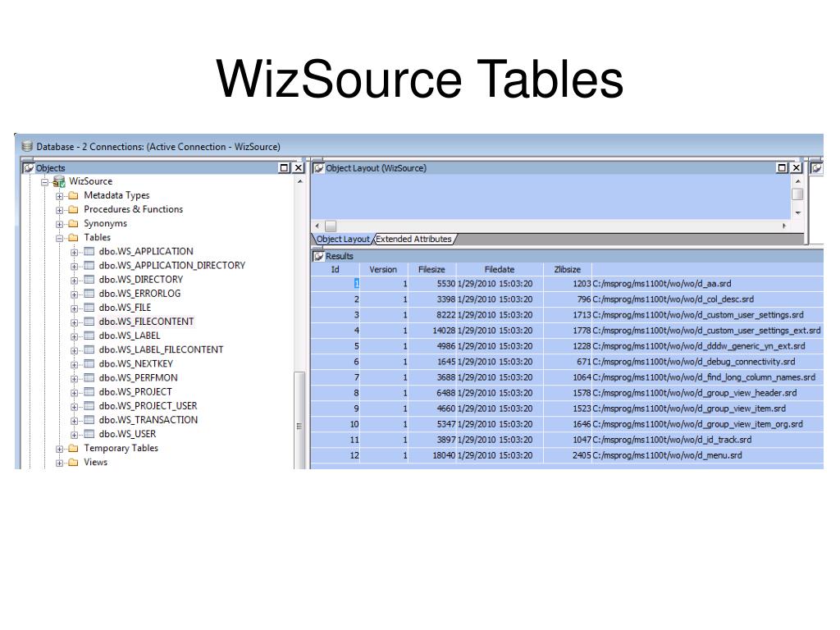Expand the Synonyms folder
Image resolution: width=840 pixels, height=630 pixels.
click(59, 224)
